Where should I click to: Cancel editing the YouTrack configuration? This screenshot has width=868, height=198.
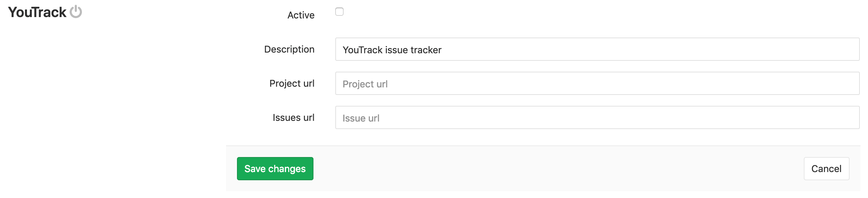pos(826,168)
